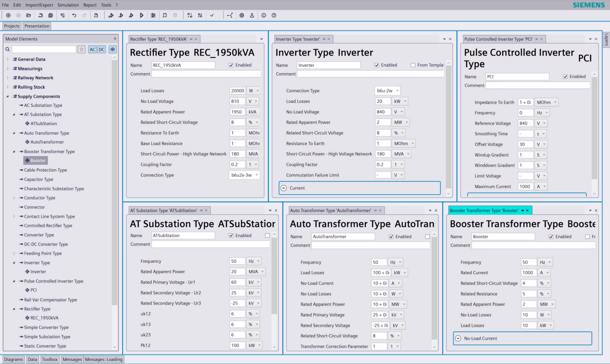This screenshot has height=364, width=610.
Task: Open the Messages: Loading tab
Action: click(104, 359)
